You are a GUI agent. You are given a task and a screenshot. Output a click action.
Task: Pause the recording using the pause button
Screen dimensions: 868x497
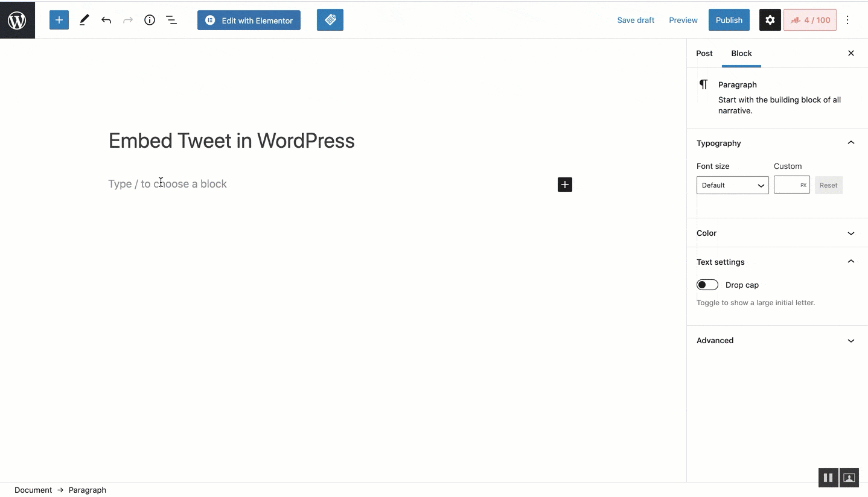coord(828,478)
